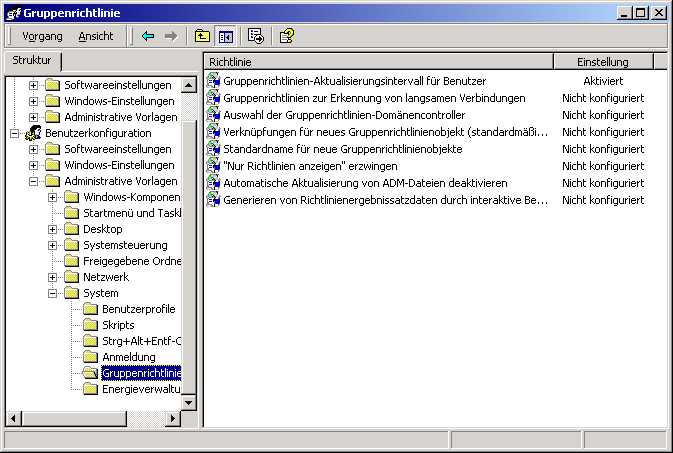Expand the Windows-Komponenten folder
Viewport: 673px width, 453px height.
[x=52, y=198]
